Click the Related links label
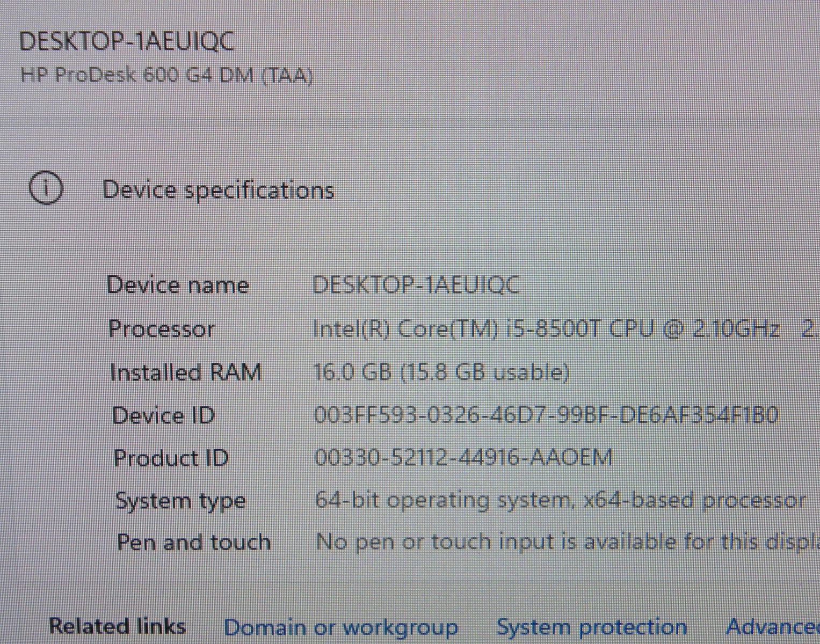This screenshot has width=820, height=644. (x=117, y=626)
